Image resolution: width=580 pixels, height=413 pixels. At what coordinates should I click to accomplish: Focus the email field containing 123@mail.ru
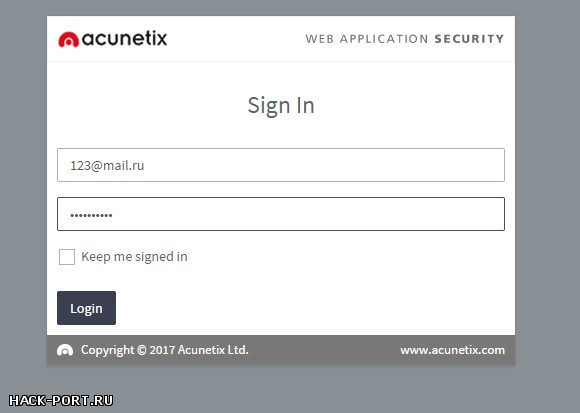[x=281, y=165]
